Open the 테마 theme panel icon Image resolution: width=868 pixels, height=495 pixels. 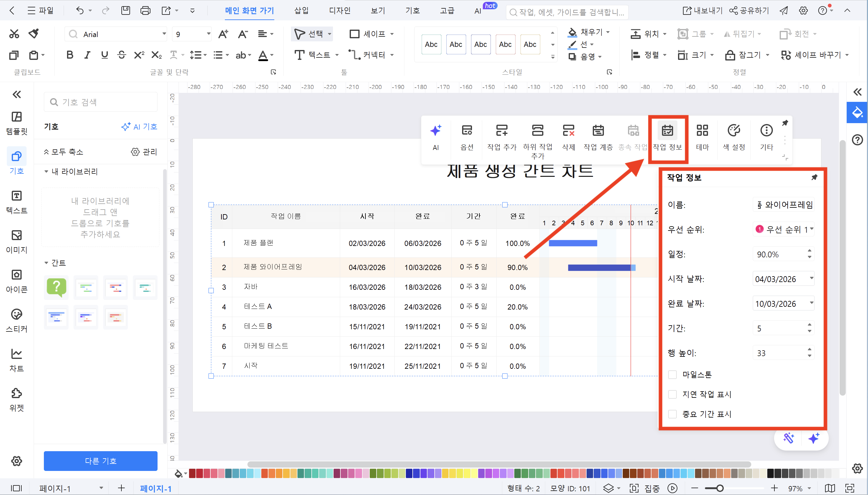coord(702,136)
